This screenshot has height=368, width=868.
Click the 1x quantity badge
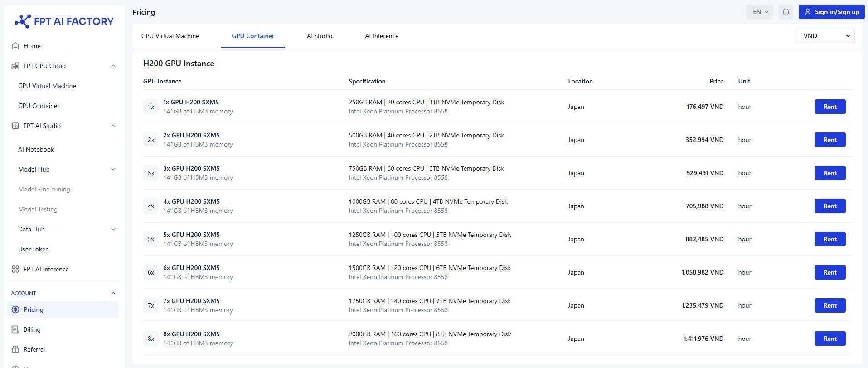point(151,107)
